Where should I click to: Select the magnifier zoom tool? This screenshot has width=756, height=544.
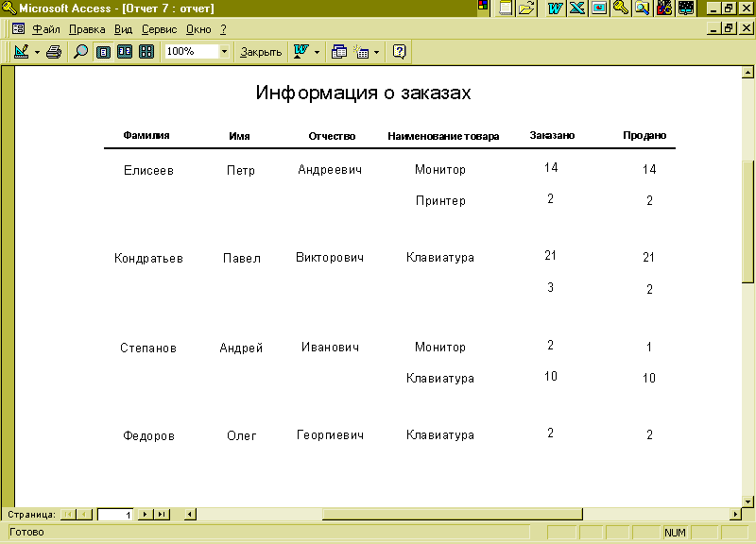pos(80,52)
